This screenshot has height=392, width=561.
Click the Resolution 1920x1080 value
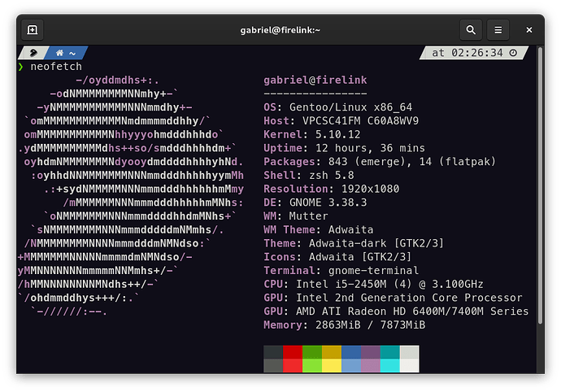point(370,189)
